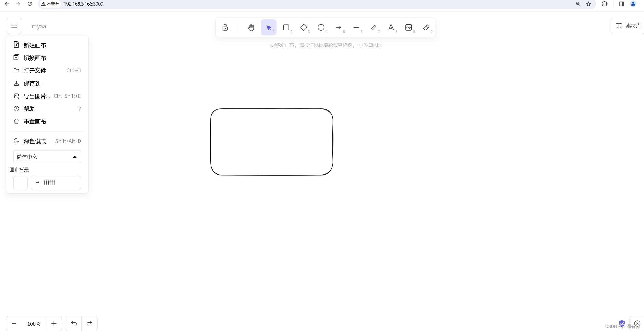Select the Diamond shape tool
Image resolution: width=644 pixels, height=331 pixels.
click(304, 27)
